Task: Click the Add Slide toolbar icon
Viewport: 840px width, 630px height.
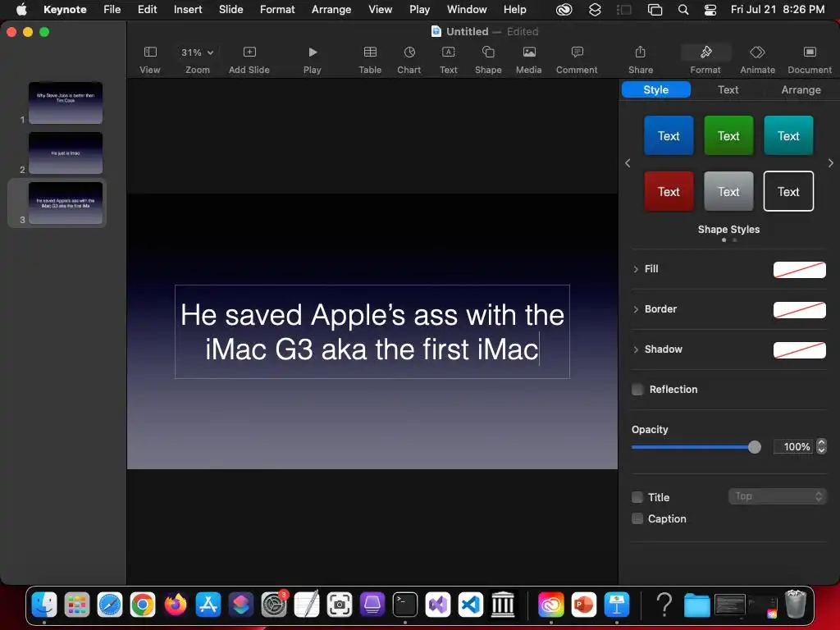Action: pyautogui.click(x=249, y=52)
